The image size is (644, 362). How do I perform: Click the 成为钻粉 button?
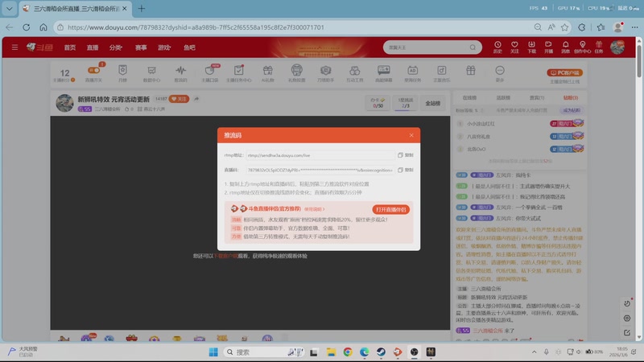pos(572,110)
